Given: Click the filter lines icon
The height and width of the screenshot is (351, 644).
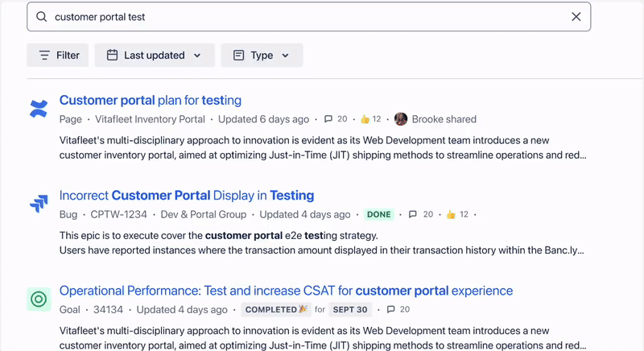Looking at the screenshot, I should click(x=44, y=55).
